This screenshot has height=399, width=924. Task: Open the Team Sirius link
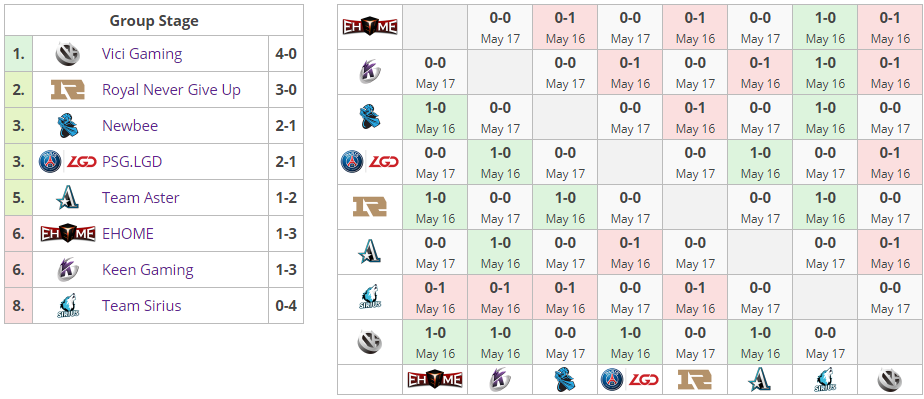[141, 306]
